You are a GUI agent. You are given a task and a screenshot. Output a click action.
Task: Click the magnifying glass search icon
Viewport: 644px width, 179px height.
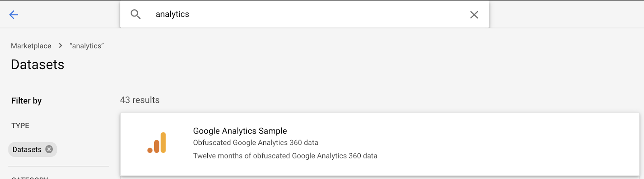tap(136, 14)
